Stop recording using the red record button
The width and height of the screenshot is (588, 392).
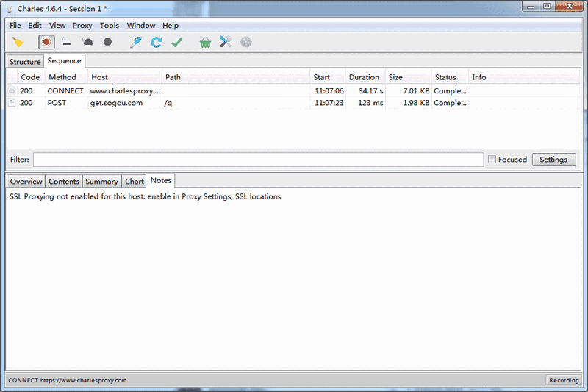[x=46, y=43]
